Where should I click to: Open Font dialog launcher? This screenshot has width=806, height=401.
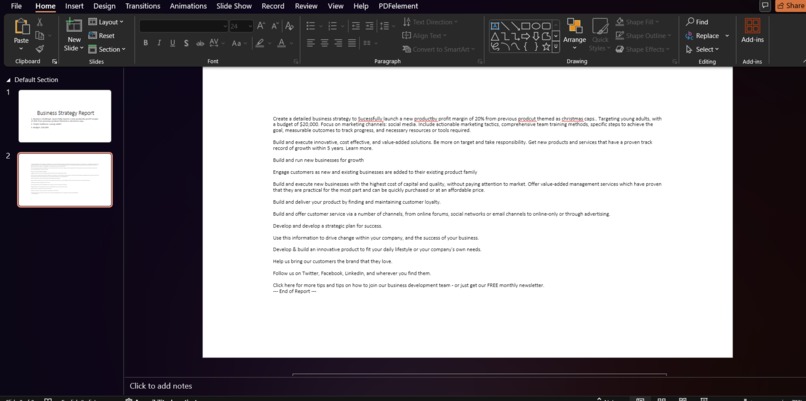point(296,62)
